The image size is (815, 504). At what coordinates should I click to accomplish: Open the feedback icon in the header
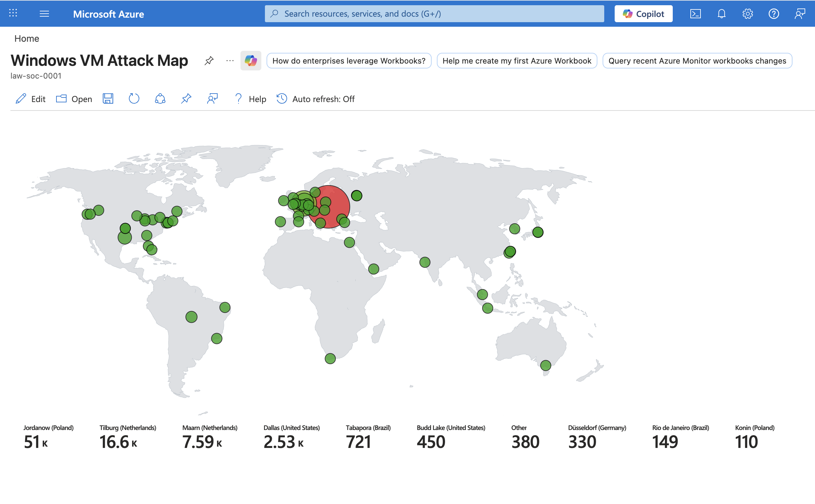(x=800, y=14)
